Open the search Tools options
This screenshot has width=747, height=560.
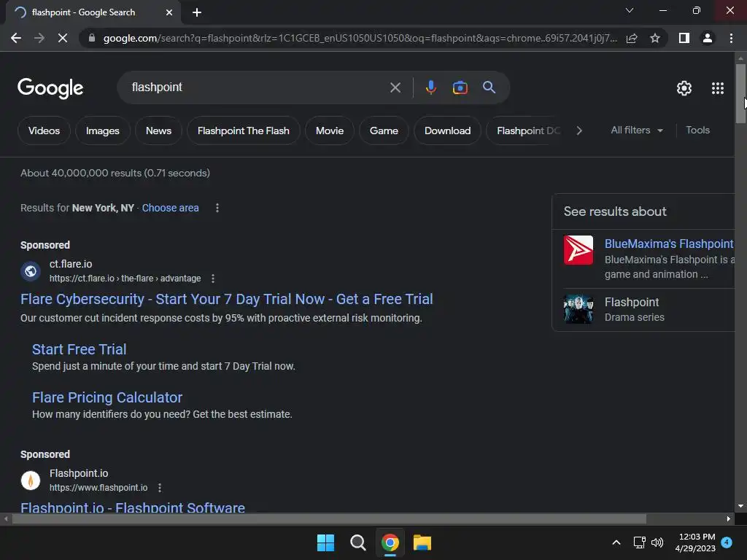tap(697, 130)
